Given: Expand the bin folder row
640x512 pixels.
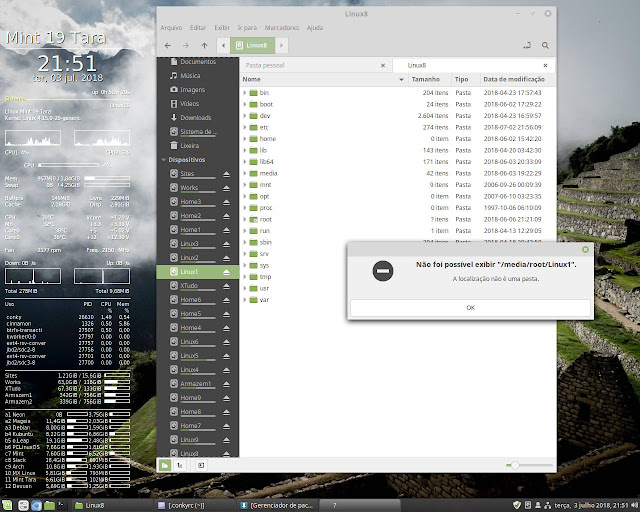Looking at the screenshot, I should (x=244, y=93).
